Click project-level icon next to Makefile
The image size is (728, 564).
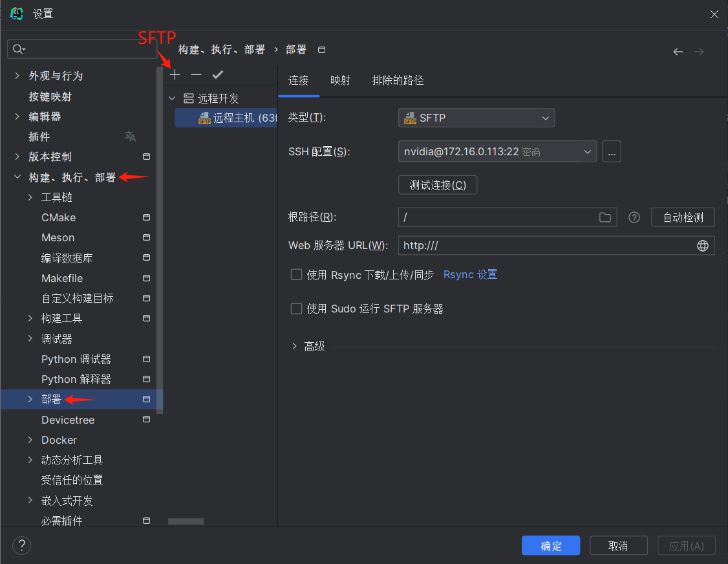(146, 278)
